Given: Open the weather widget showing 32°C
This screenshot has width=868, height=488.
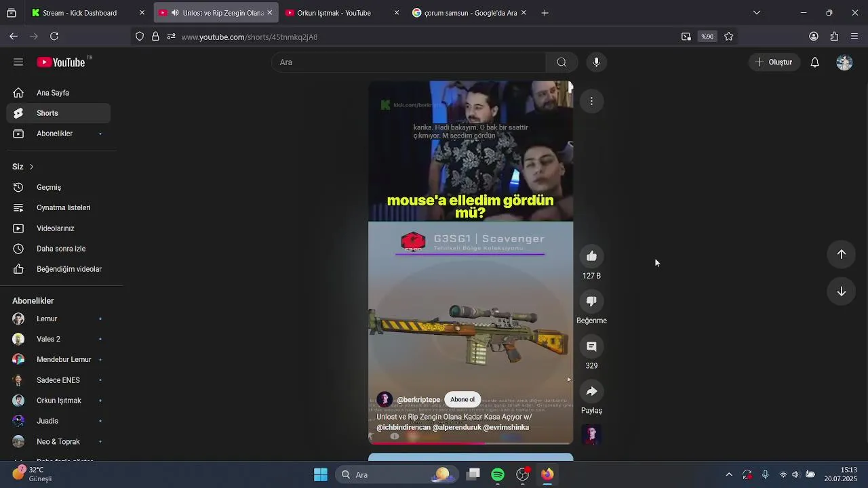Looking at the screenshot, I should point(32,474).
